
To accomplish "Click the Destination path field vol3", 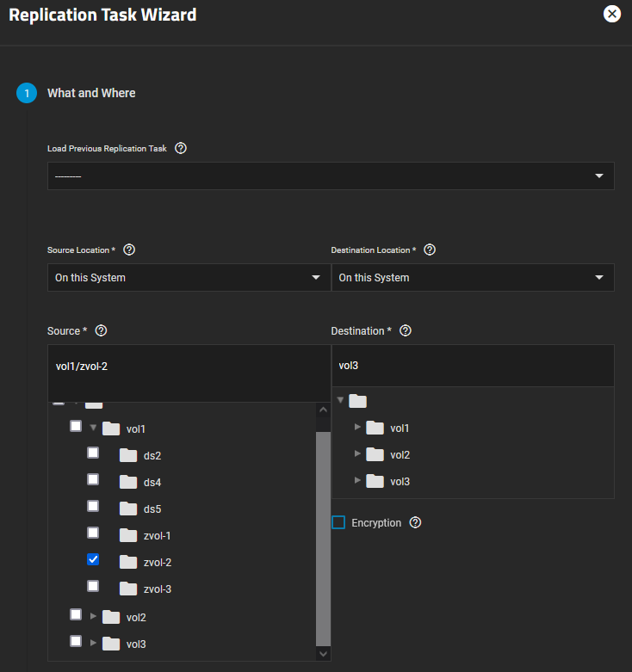I will (x=473, y=366).
